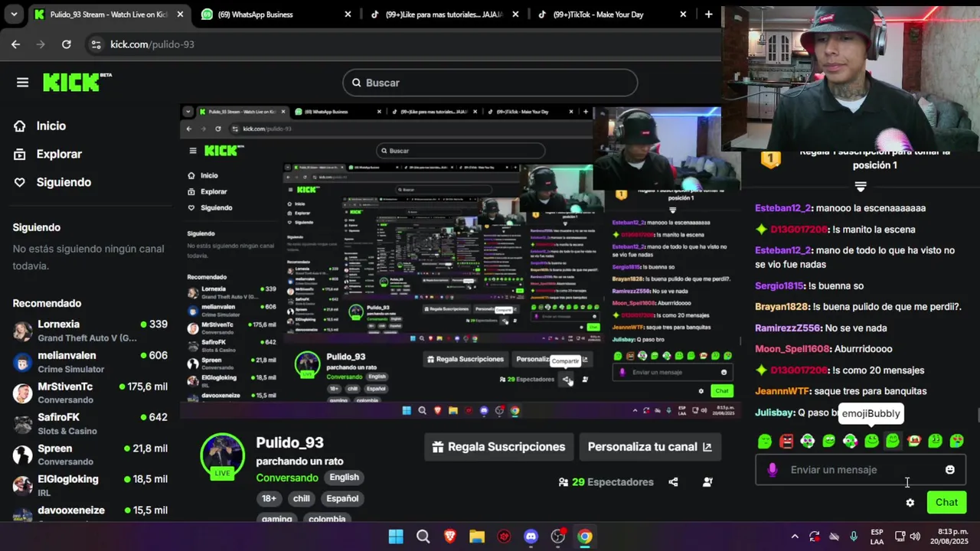Share the stream via share icon
The height and width of the screenshot is (551, 980).
click(x=673, y=482)
